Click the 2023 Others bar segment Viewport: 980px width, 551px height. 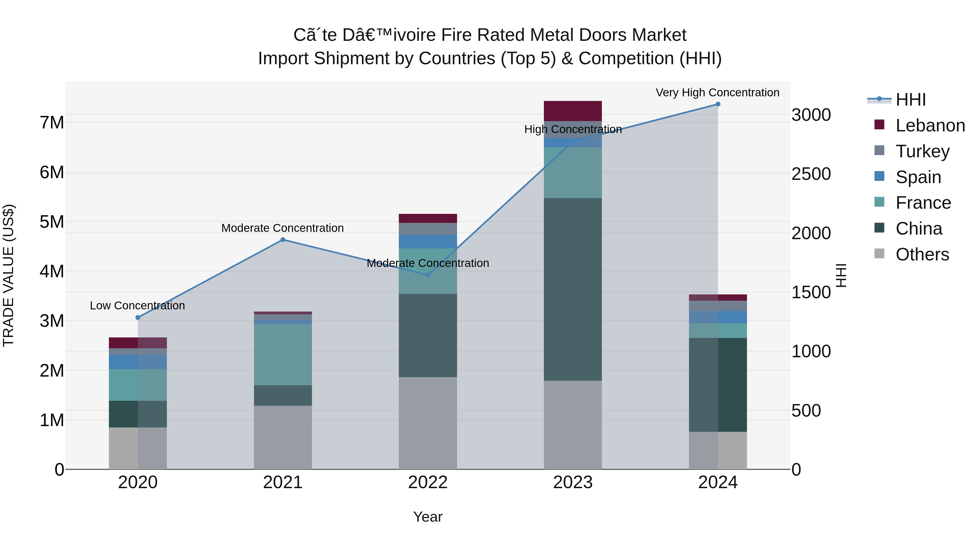pos(573,425)
